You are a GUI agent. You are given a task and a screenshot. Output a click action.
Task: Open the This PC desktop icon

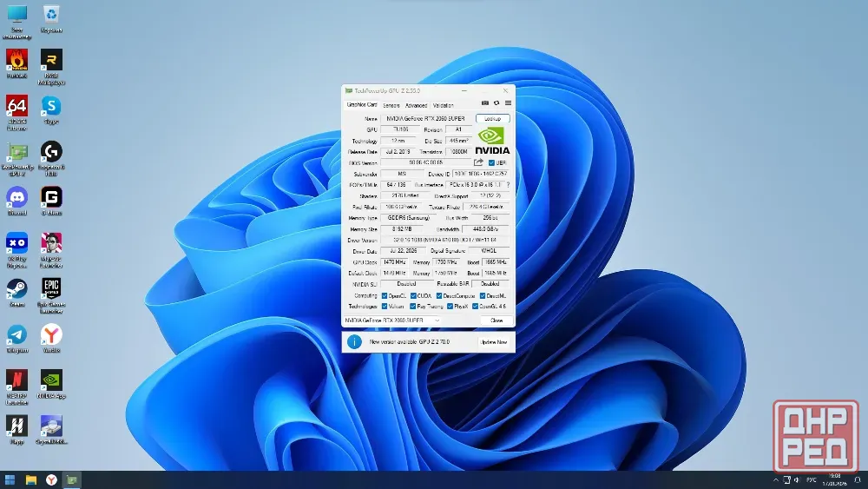pyautogui.click(x=17, y=23)
